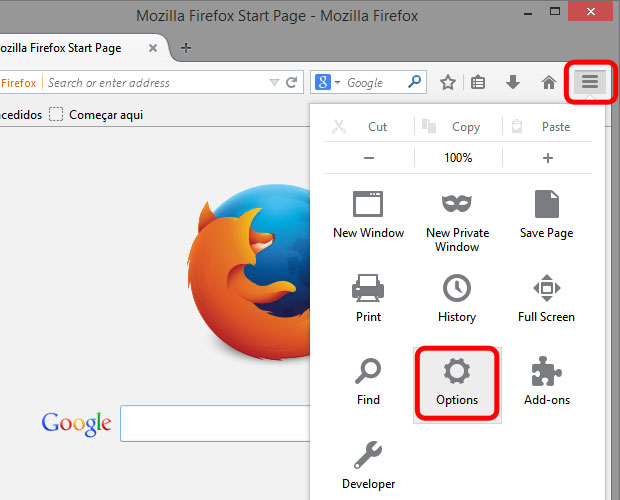Screen dimensions: 620x500
Task: Open Options gear in menu
Action: pos(457,385)
